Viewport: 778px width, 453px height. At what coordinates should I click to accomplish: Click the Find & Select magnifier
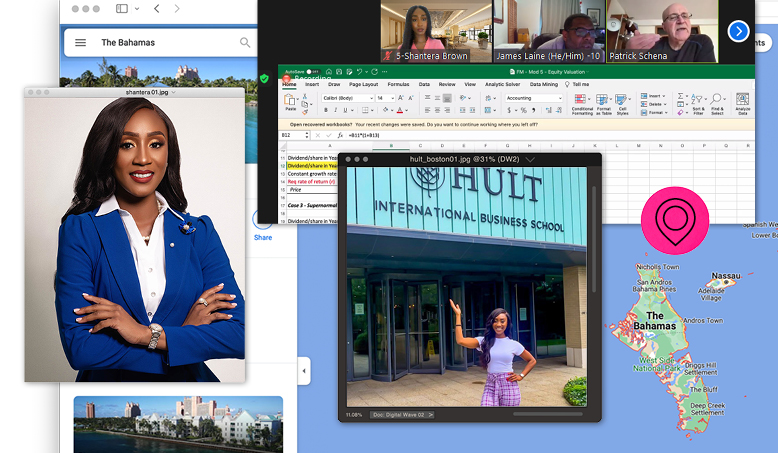tap(717, 104)
